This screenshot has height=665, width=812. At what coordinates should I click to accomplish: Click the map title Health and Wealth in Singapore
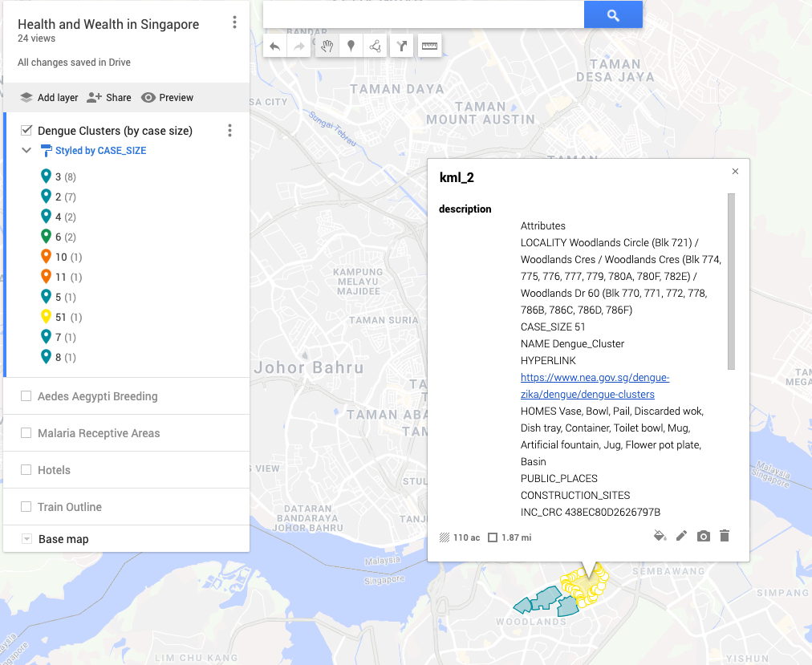tap(108, 24)
